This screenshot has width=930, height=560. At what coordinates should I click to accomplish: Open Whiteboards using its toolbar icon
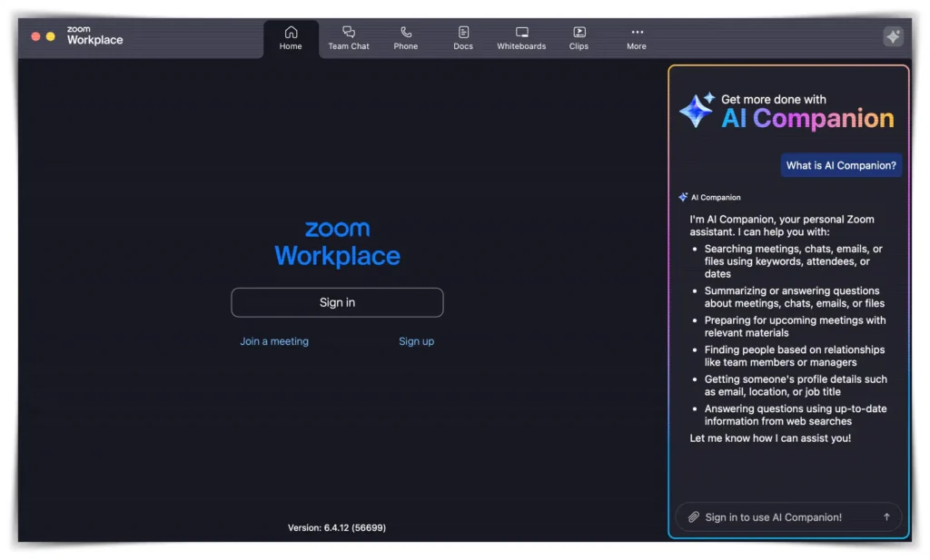pos(520,31)
